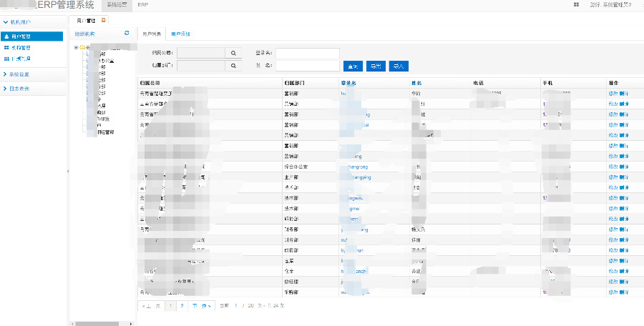644x326 pixels.
Task: Go to page 2 of user list
Action: coord(182,306)
